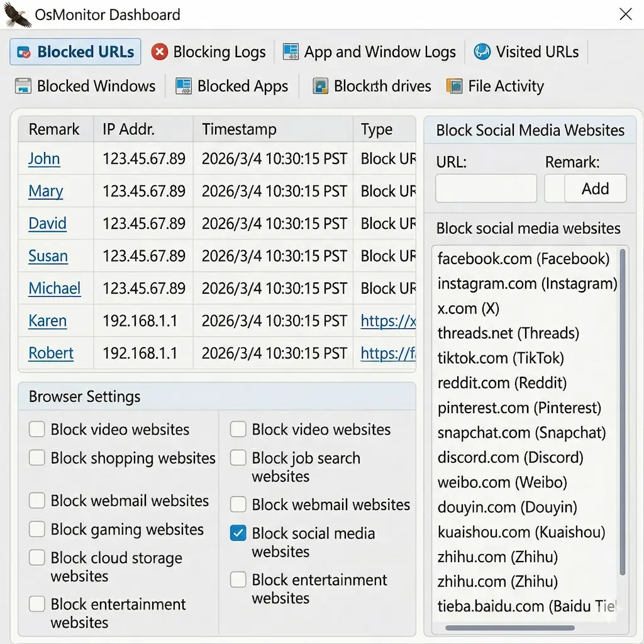Enable Block shopping websites checkbox
This screenshot has width=644, height=644.
pos(37,458)
